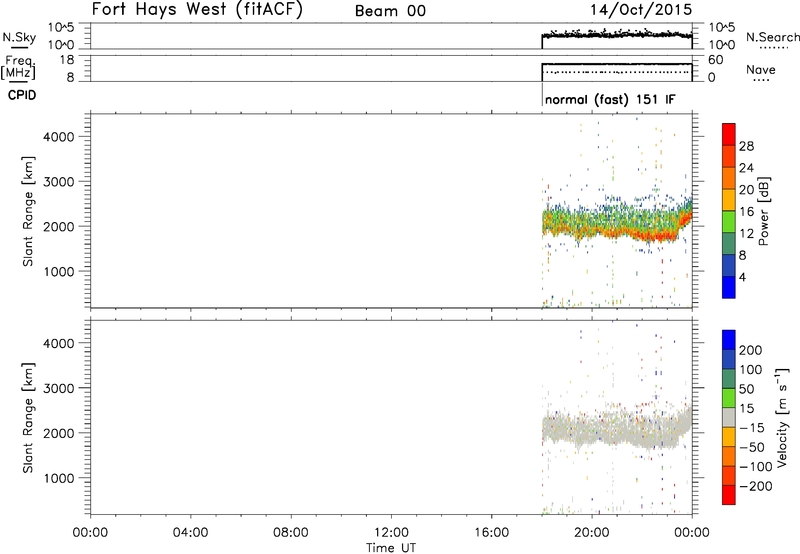This screenshot has width=800, height=554.
Task: Pick the light green power segment near 16
Action: (x=729, y=222)
